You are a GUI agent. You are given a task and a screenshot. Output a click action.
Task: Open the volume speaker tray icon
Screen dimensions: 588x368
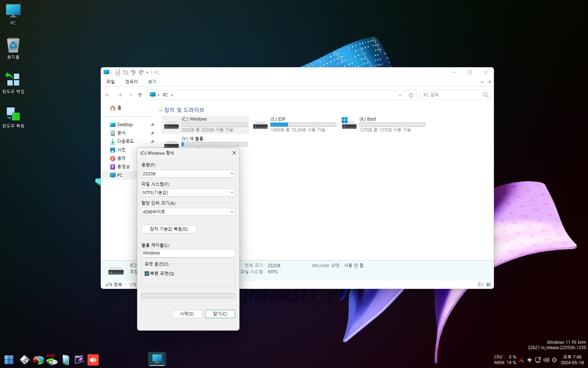click(546, 360)
